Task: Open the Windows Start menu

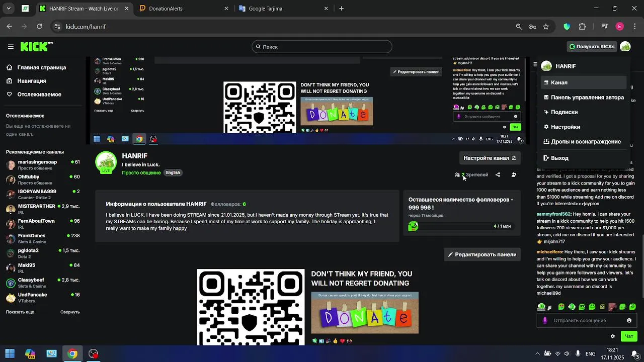Action: coord(10,353)
